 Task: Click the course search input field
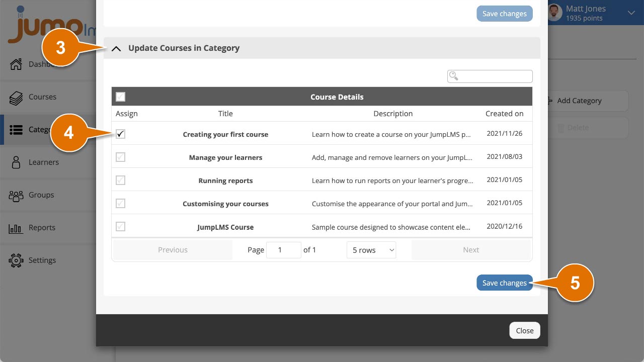point(490,76)
